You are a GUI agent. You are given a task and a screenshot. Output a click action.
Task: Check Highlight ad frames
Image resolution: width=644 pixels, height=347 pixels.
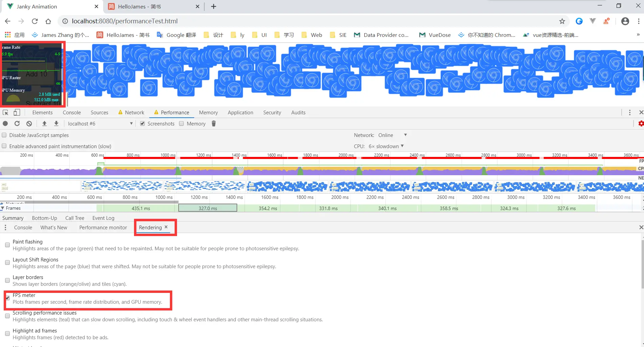click(7, 333)
